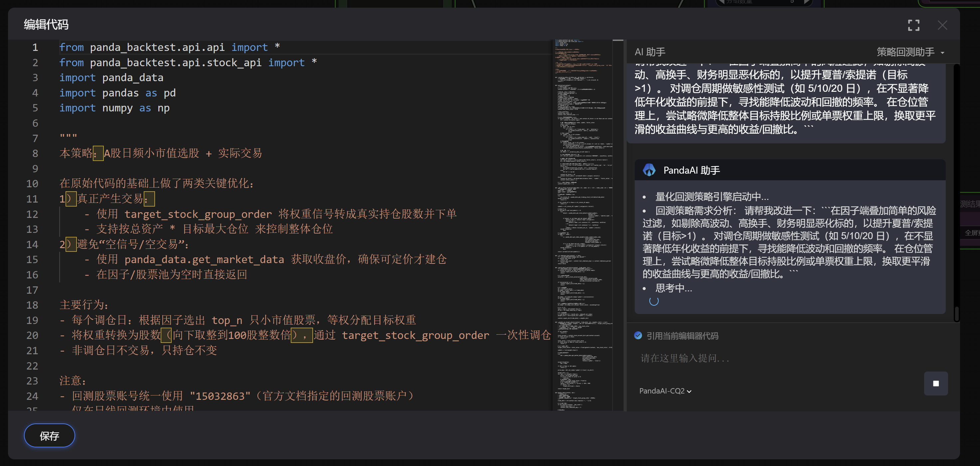Click line number 1 in the gutter

coord(35,47)
